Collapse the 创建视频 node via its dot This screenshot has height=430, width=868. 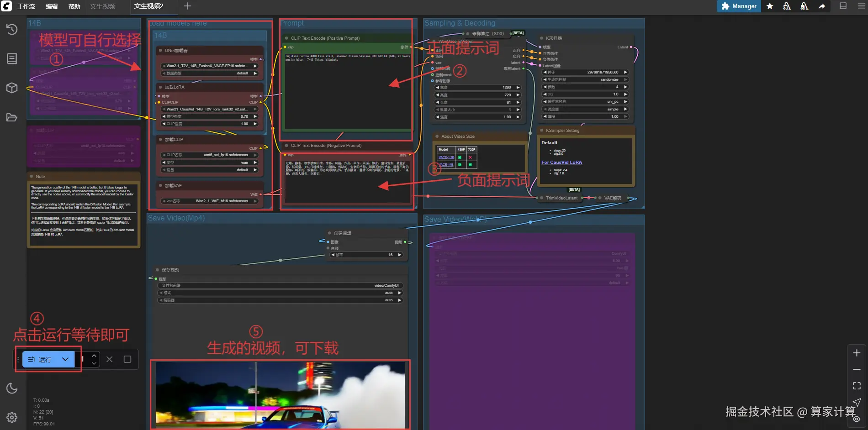click(329, 233)
